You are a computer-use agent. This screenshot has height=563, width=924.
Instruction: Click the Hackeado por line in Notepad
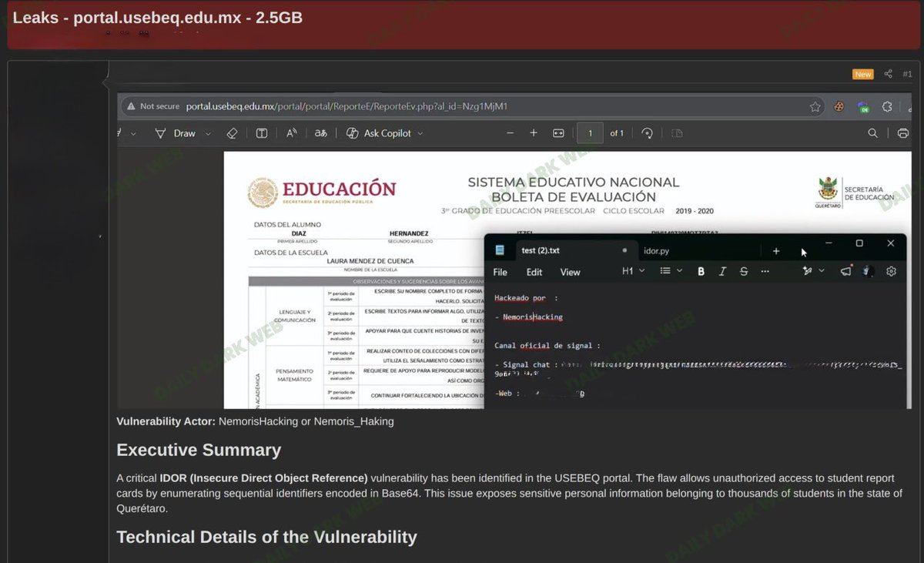pyautogui.click(x=526, y=297)
